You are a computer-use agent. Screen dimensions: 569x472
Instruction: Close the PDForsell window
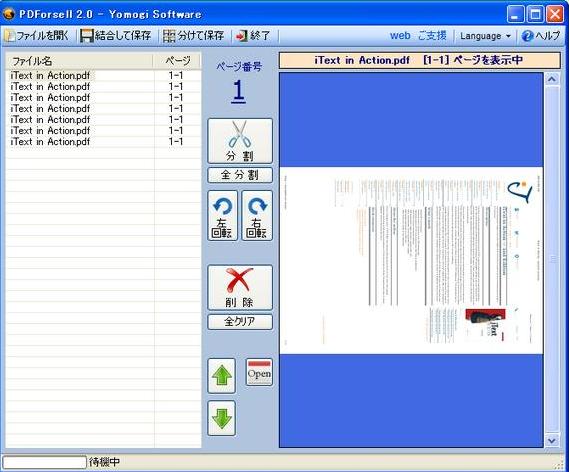[555, 14]
